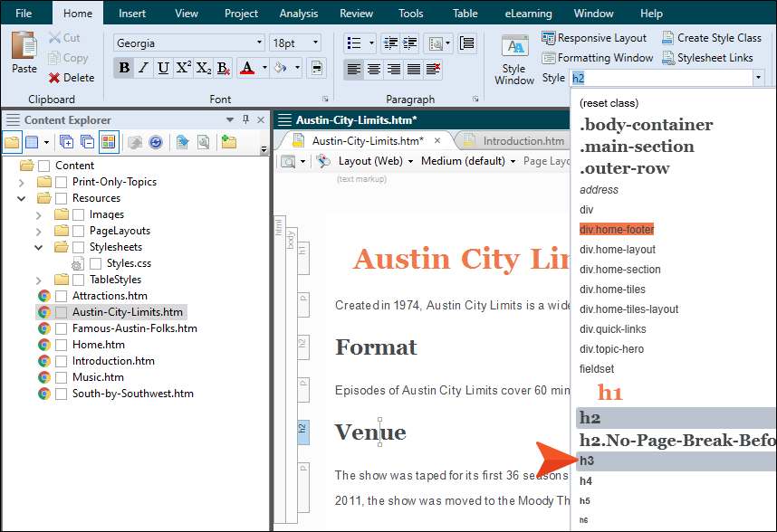Collapse the Stylesheets folder

[x=39, y=247]
